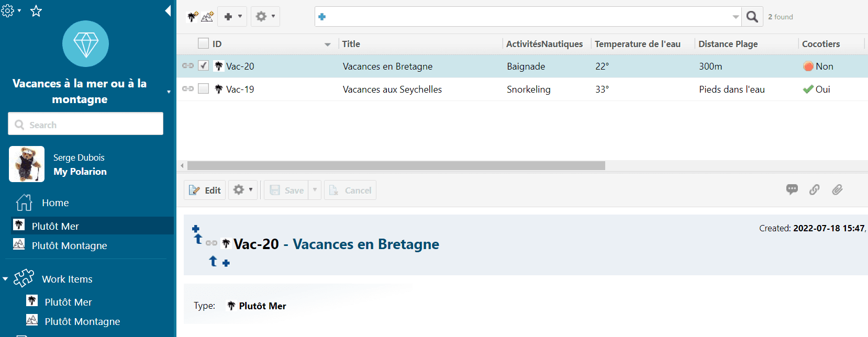Click the linked work items chain icon
This screenshot has height=337, width=868.
click(815, 189)
